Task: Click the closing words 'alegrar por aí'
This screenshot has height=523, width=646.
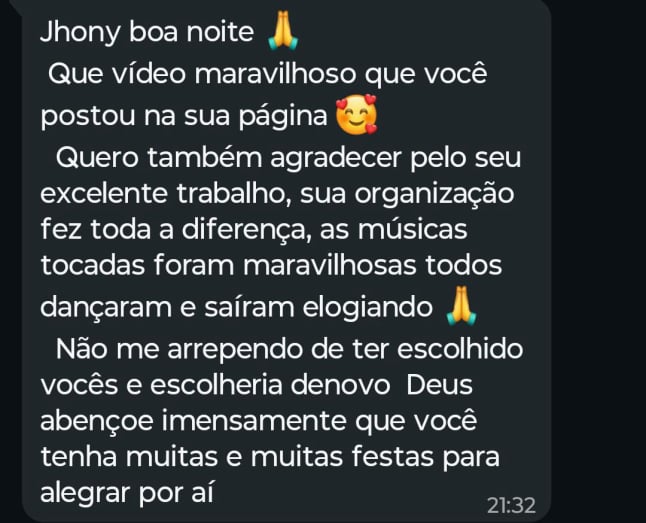Action: (127, 493)
